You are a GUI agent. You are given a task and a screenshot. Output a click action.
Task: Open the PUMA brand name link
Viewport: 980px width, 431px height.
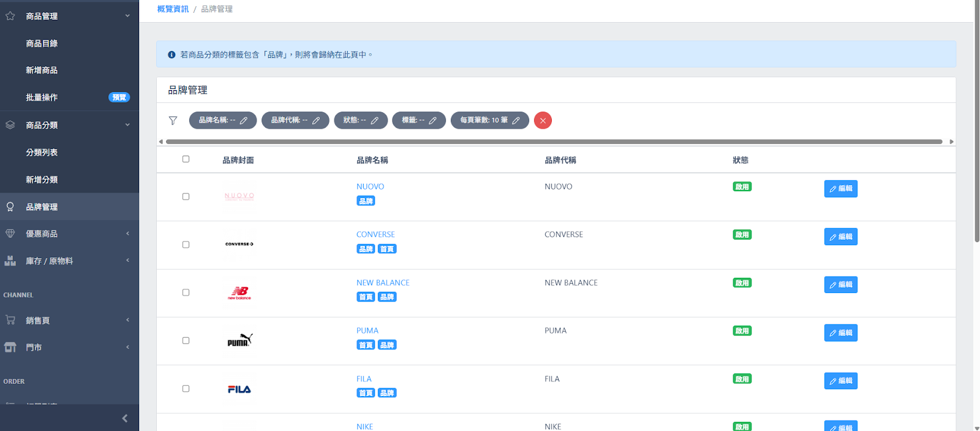(367, 330)
